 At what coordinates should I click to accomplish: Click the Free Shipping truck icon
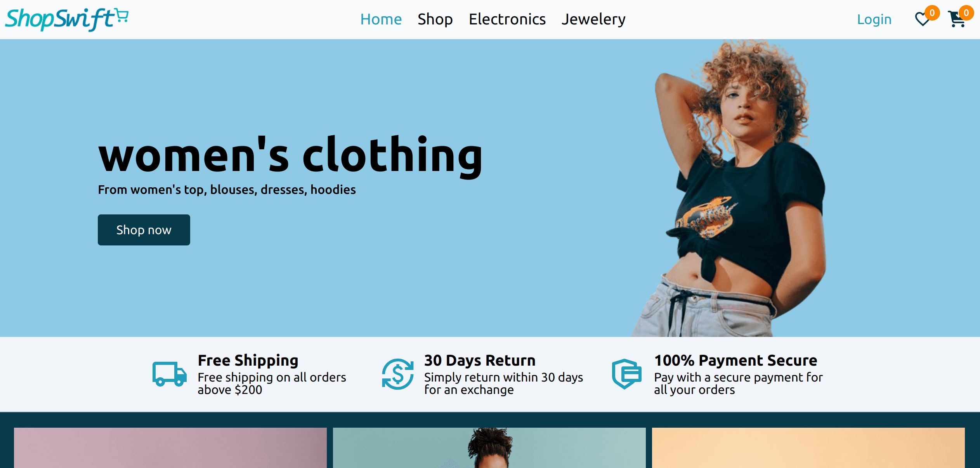click(169, 374)
